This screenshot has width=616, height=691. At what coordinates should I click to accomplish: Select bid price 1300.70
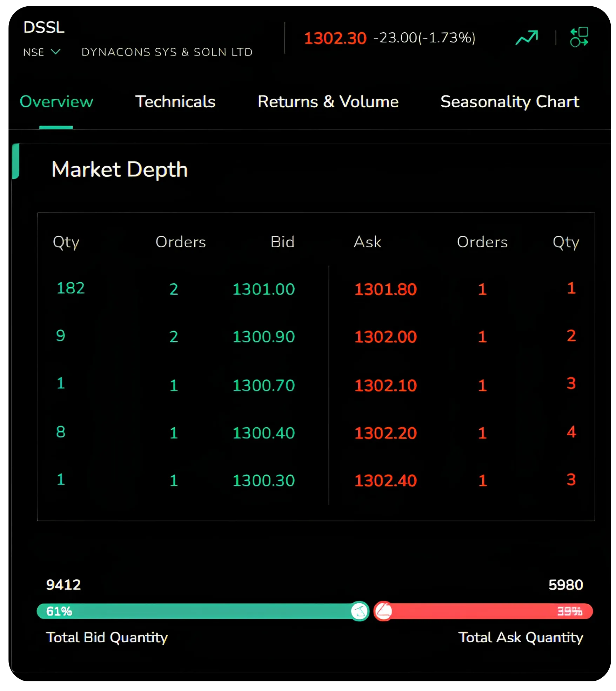263,385
